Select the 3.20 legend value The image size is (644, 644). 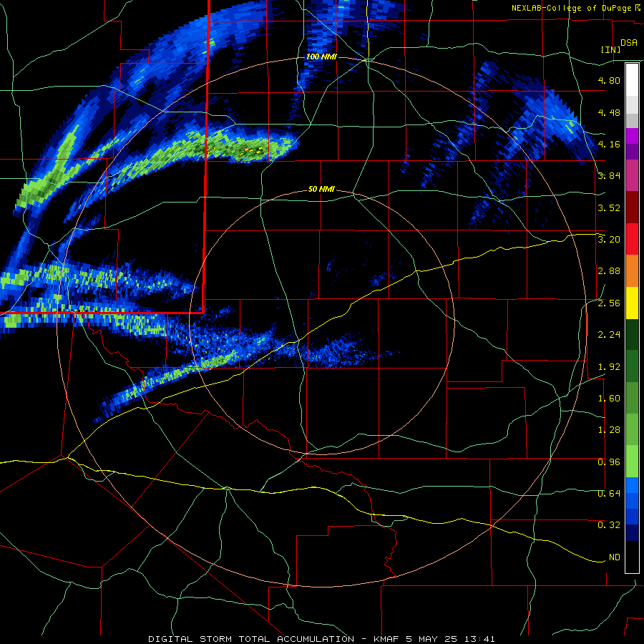tap(609, 240)
